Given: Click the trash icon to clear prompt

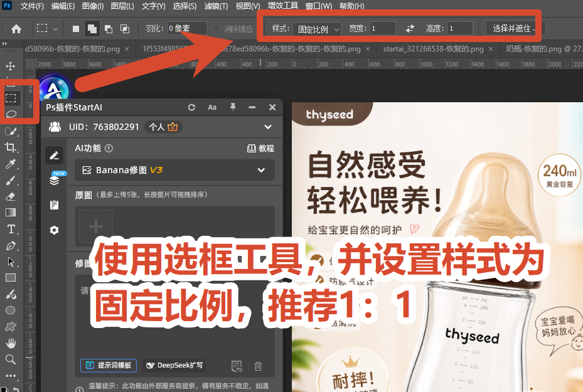Looking at the screenshot, I should click(258, 366).
